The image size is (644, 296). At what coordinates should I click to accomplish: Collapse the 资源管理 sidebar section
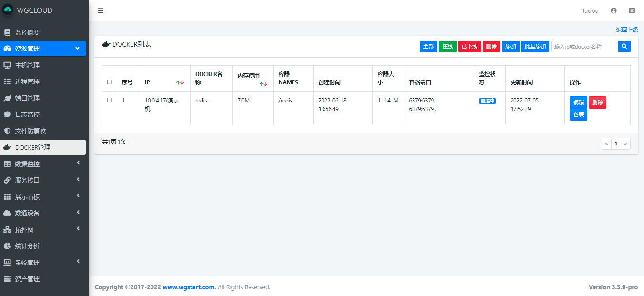43,48
